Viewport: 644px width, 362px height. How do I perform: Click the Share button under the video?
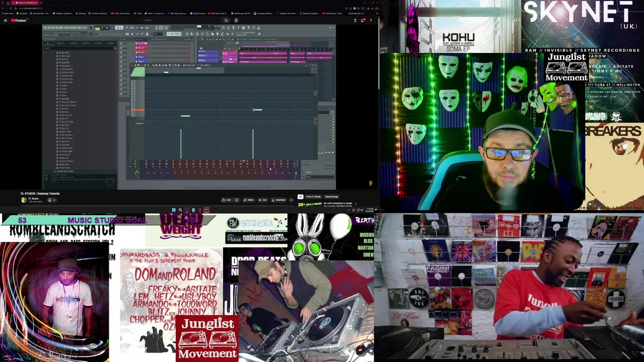(x=249, y=200)
